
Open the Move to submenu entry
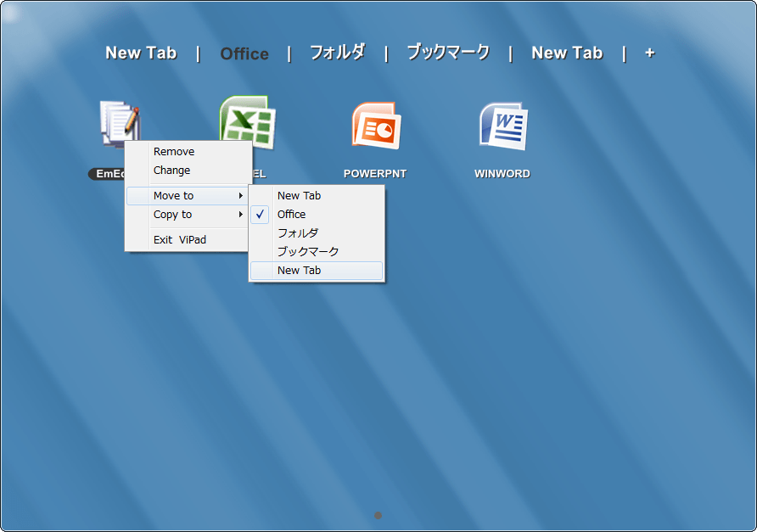188,195
